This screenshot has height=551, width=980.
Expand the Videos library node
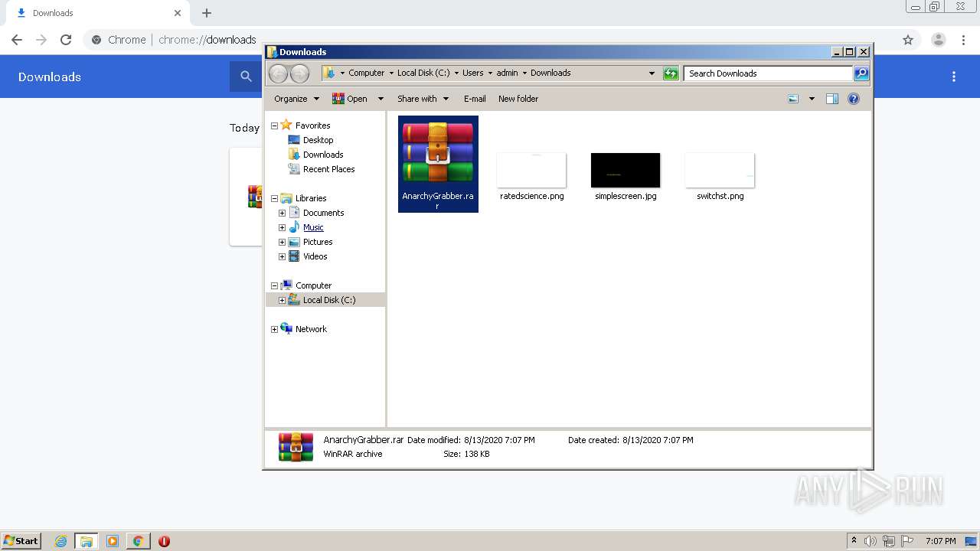[282, 256]
